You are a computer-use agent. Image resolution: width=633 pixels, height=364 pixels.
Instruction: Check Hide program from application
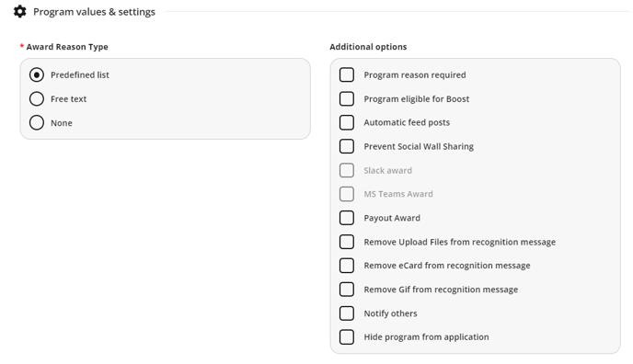[x=347, y=337]
